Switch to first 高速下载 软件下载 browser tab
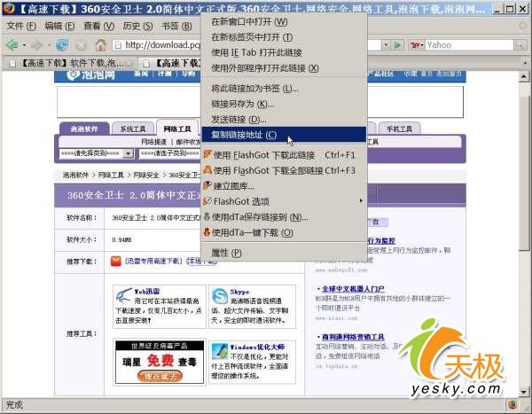Viewport: 532px width, 414px height. (x=69, y=63)
